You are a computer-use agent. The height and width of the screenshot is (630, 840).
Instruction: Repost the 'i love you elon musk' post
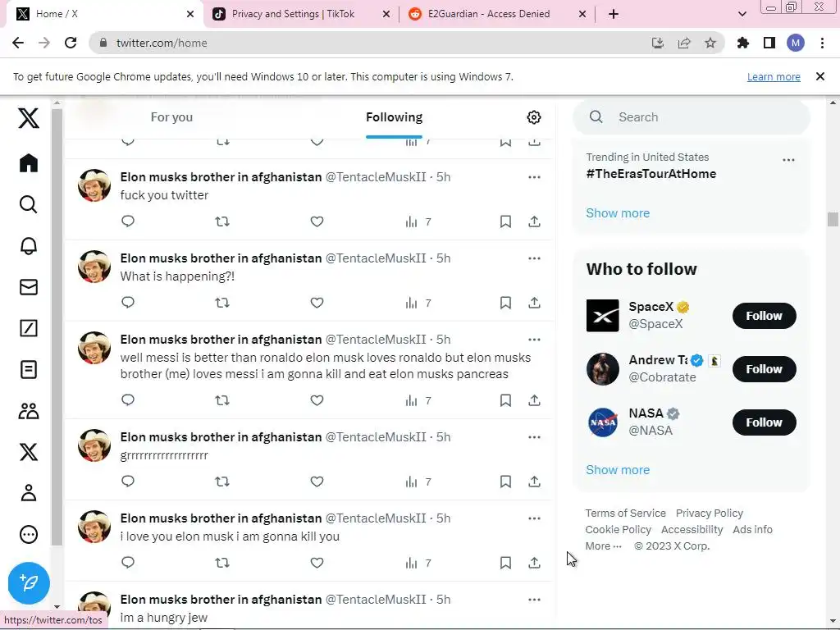[222, 563]
